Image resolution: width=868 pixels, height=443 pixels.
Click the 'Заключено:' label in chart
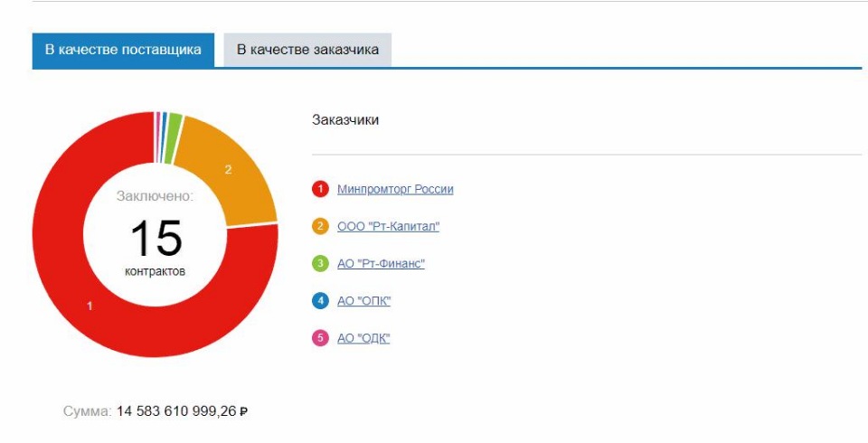click(155, 196)
